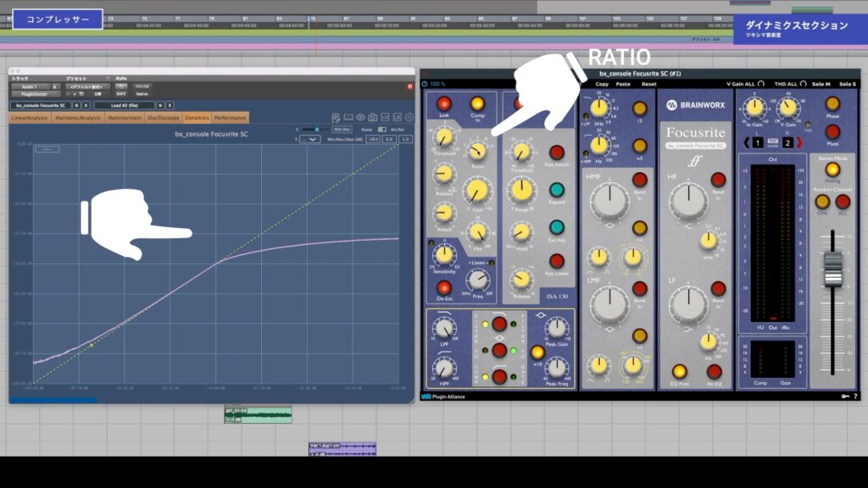Viewport: 868px width, 488px height.
Task: Adjust the large HF gain knob
Action: [x=688, y=200]
